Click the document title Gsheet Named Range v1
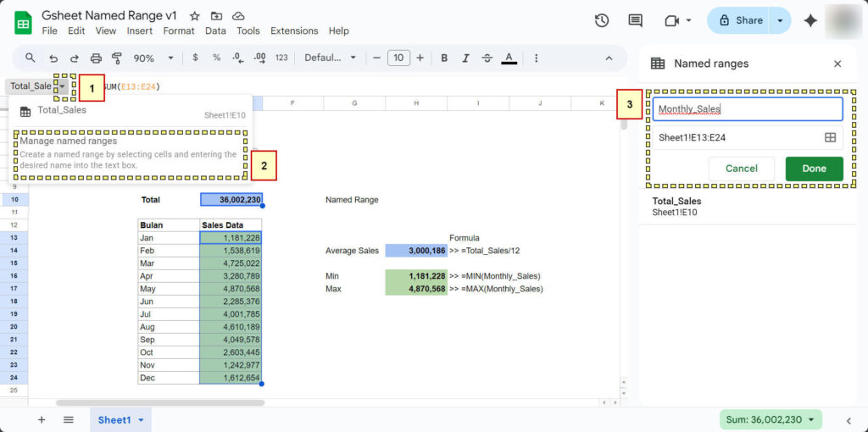Screen dimensions: 868x432 tap(109, 15)
